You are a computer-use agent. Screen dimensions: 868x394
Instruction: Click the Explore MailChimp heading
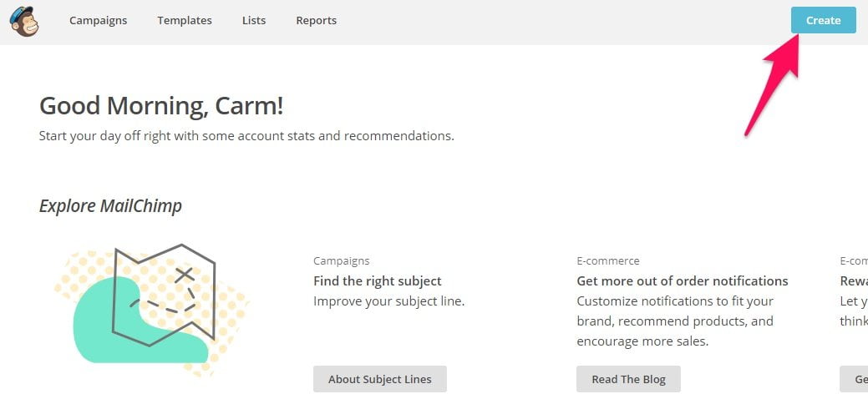coord(110,206)
